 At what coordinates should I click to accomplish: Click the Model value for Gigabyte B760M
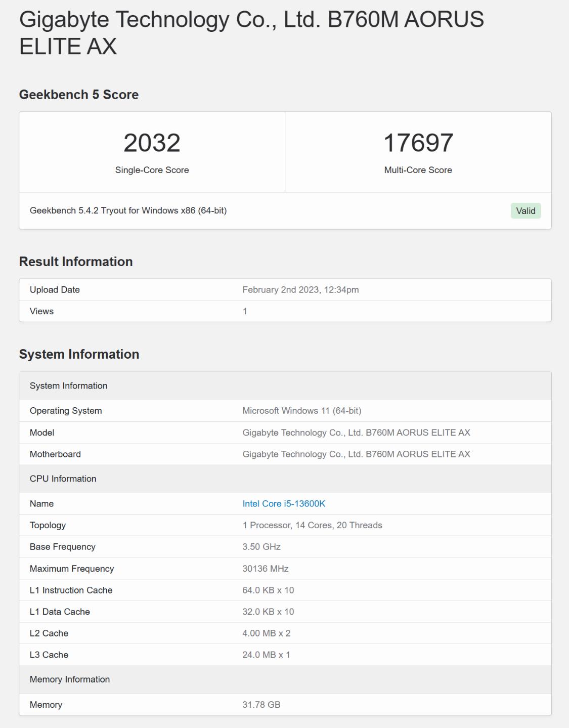point(356,433)
